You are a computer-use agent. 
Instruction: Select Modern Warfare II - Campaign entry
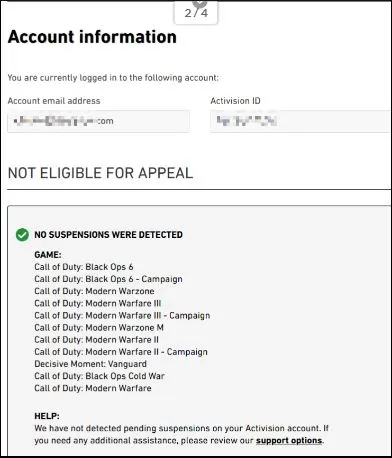(x=121, y=352)
